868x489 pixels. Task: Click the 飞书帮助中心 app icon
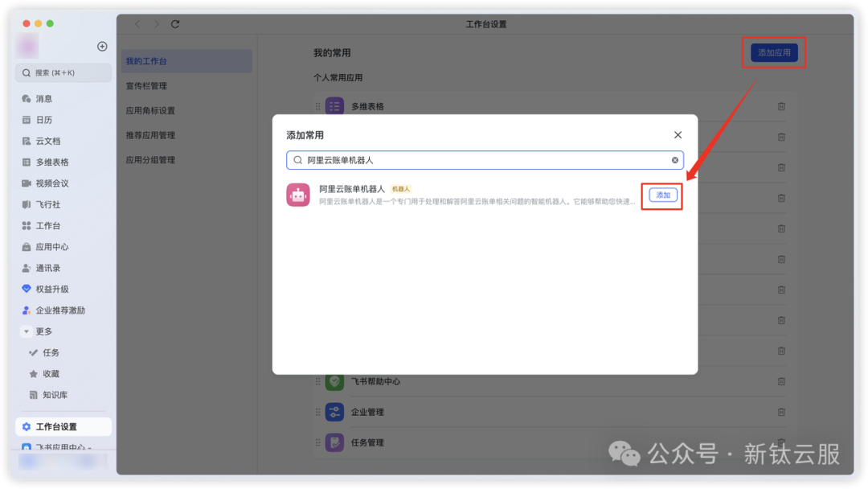click(334, 381)
